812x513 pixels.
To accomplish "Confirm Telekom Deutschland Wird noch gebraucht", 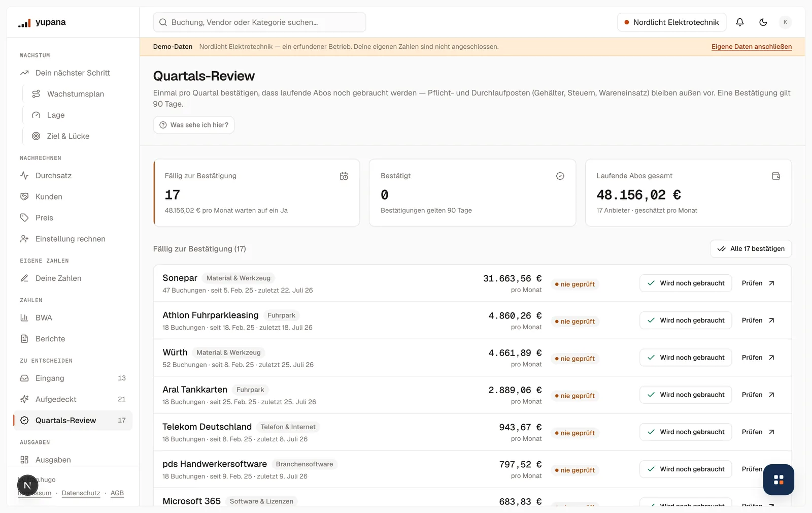I will (686, 432).
